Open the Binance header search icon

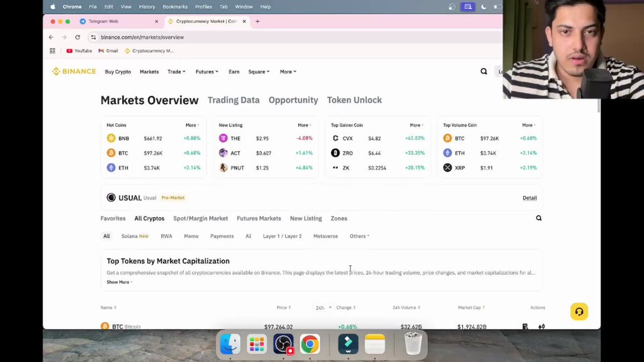tap(484, 71)
